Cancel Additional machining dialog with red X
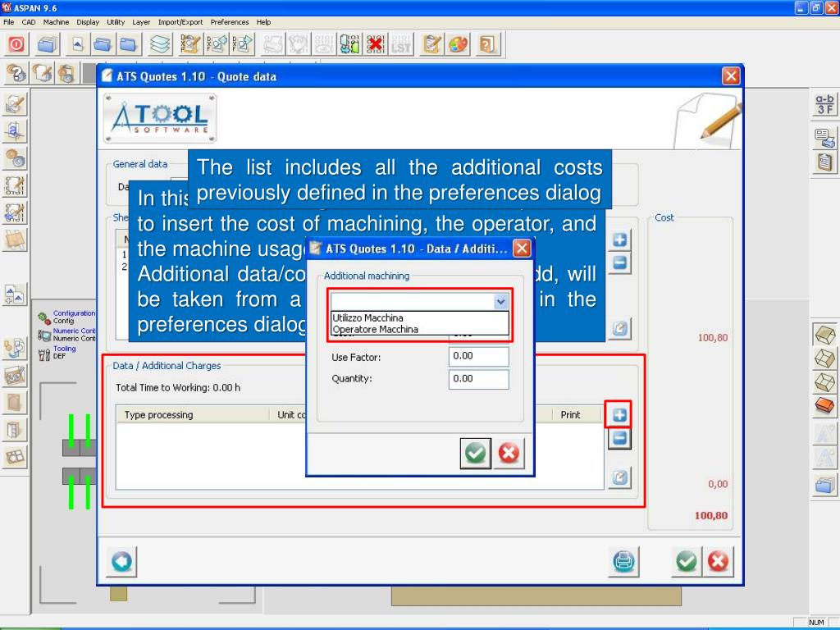 coord(509,453)
